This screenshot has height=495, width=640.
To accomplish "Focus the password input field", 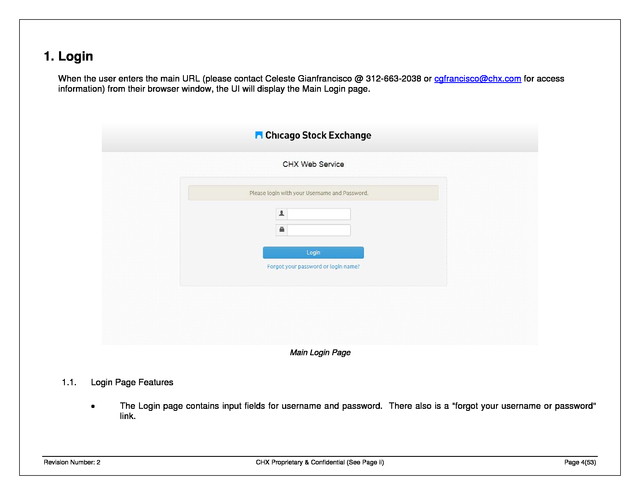I will [319, 230].
